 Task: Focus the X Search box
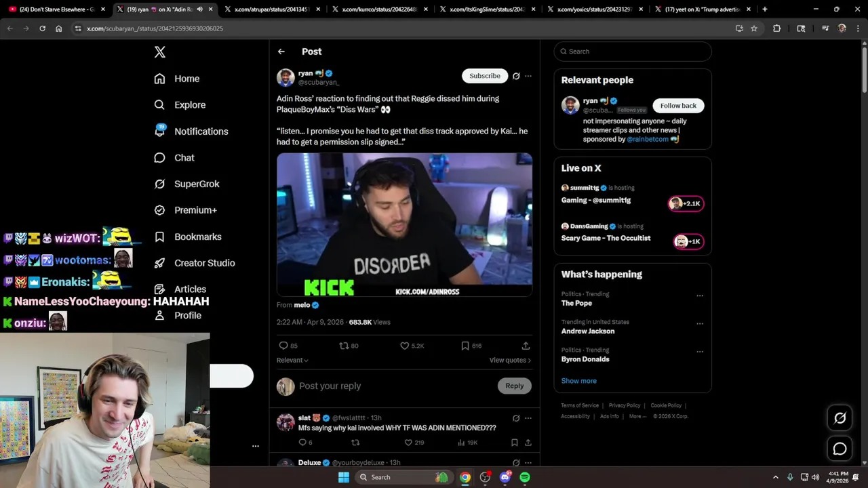pyautogui.click(x=633, y=52)
